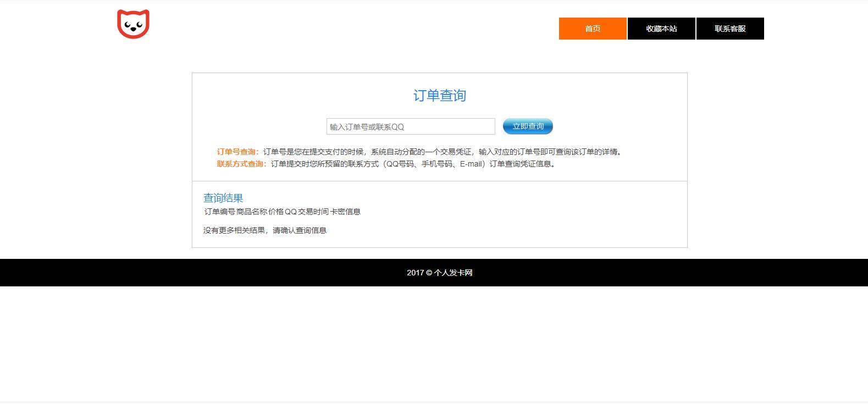Click the orange 联系方式查询 label
The image size is (868, 404).
(241, 164)
